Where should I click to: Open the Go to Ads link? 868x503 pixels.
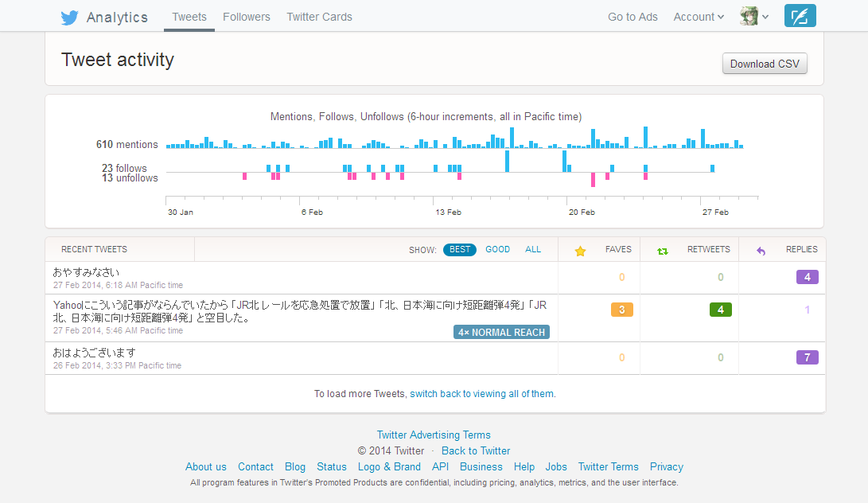pyautogui.click(x=633, y=17)
